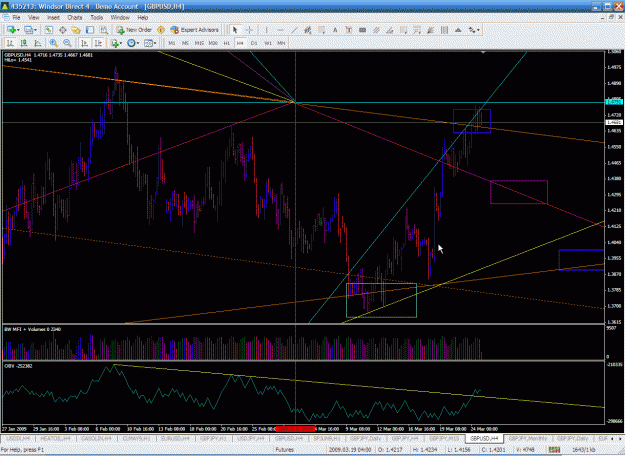625x456 pixels.
Task: Switch timeframe to D1
Action: click(x=254, y=43)
